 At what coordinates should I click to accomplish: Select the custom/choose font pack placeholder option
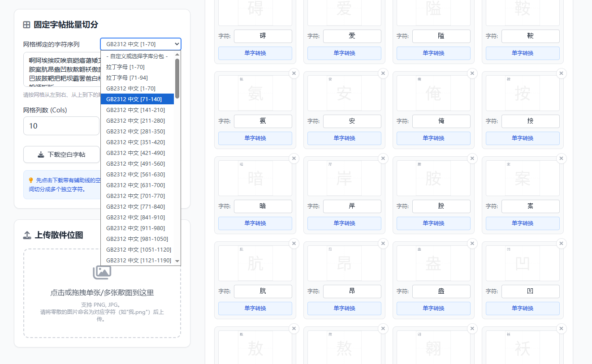click(137, 56)
